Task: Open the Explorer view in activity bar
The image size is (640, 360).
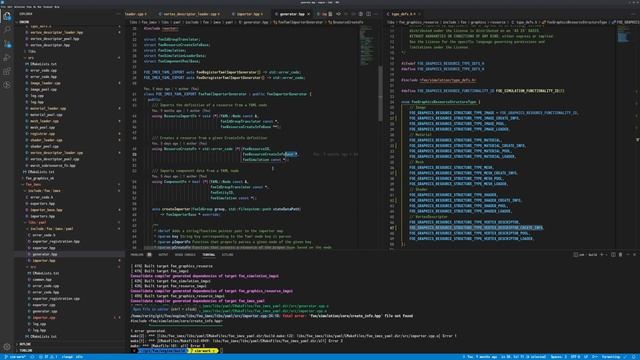Action: point(7,16)
